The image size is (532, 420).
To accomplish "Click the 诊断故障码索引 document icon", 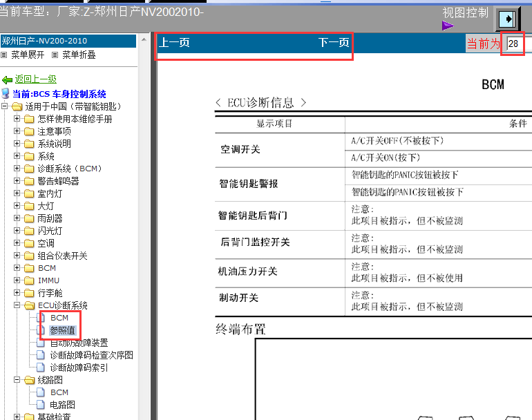I will [x=41, y=367].
